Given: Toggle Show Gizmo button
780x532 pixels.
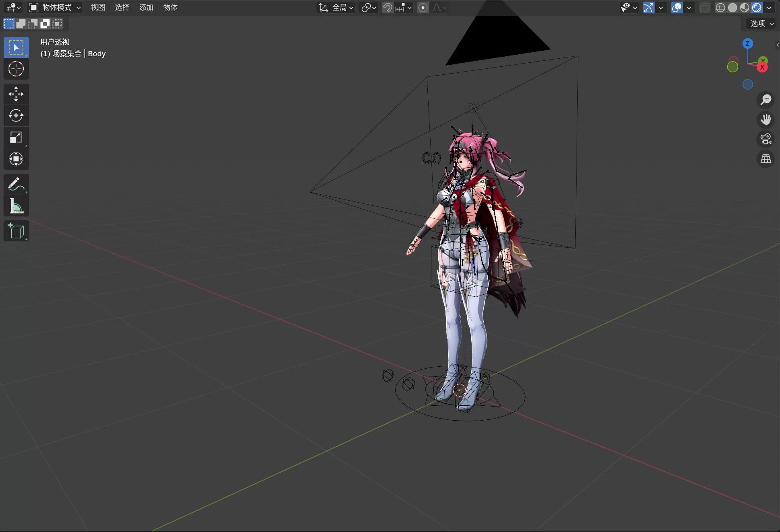Looking at the screenshot, I should [648, 7].
